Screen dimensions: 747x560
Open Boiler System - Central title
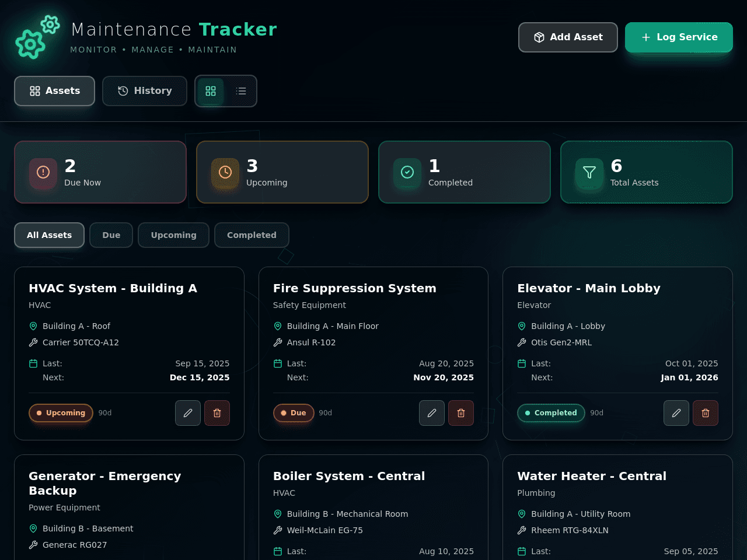[349, 476]
